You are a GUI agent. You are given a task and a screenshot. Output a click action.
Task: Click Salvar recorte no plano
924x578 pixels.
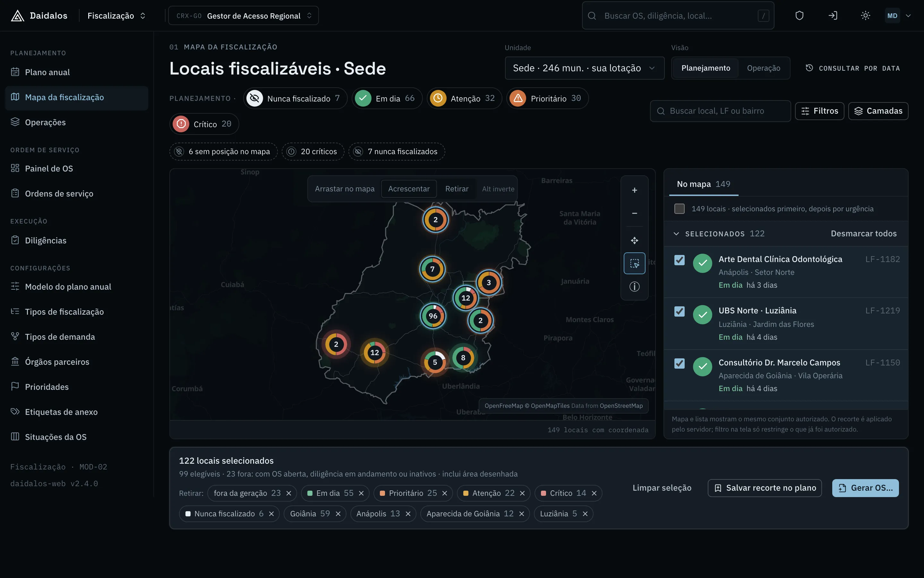(x=765, y=488)
